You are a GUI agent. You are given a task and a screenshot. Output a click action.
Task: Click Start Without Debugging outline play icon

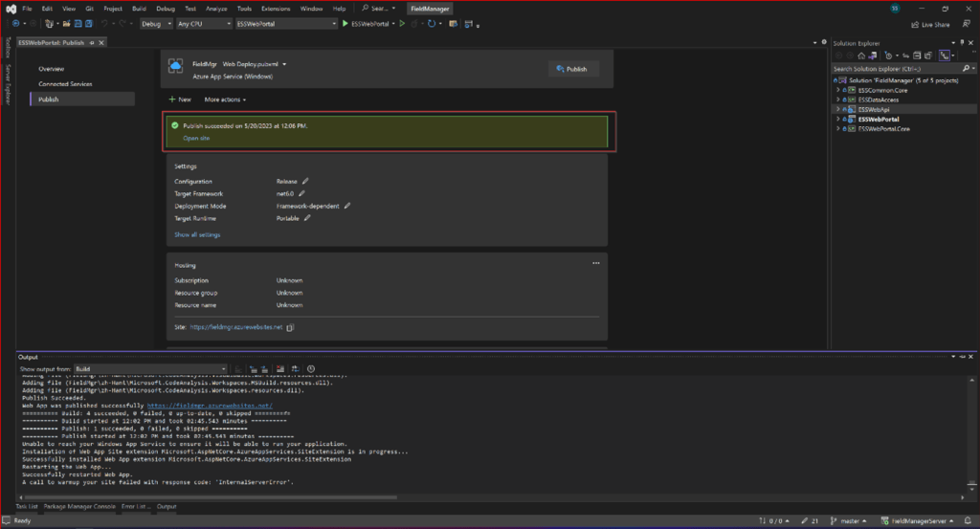(402, 24)
